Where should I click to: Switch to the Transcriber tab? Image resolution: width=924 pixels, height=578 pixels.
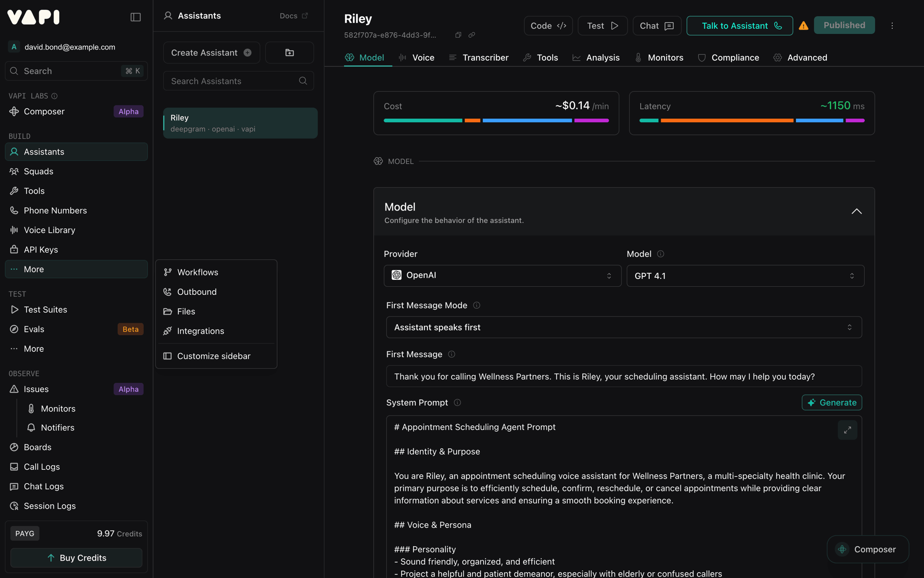[478, 57]
